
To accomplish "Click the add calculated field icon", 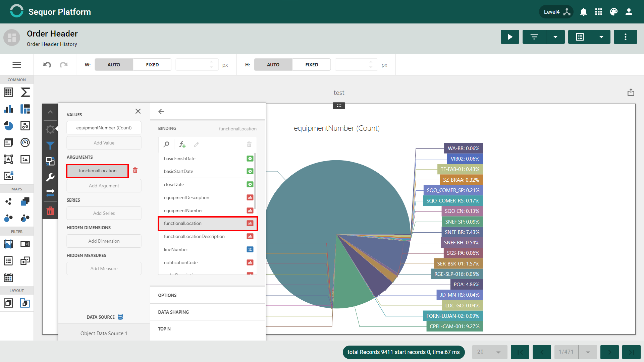I will point(182,144).
